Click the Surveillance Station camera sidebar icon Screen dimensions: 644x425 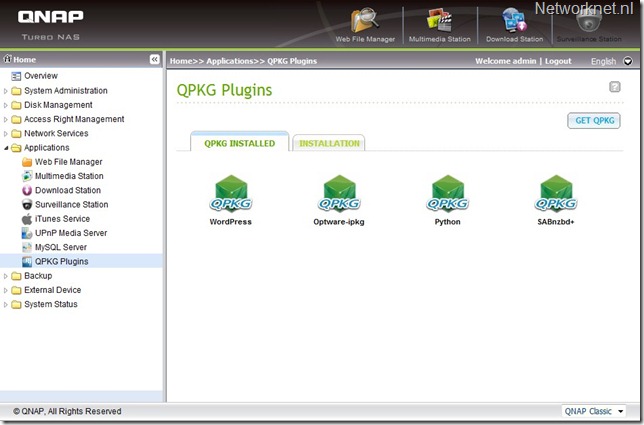click(x=27, y=204)
